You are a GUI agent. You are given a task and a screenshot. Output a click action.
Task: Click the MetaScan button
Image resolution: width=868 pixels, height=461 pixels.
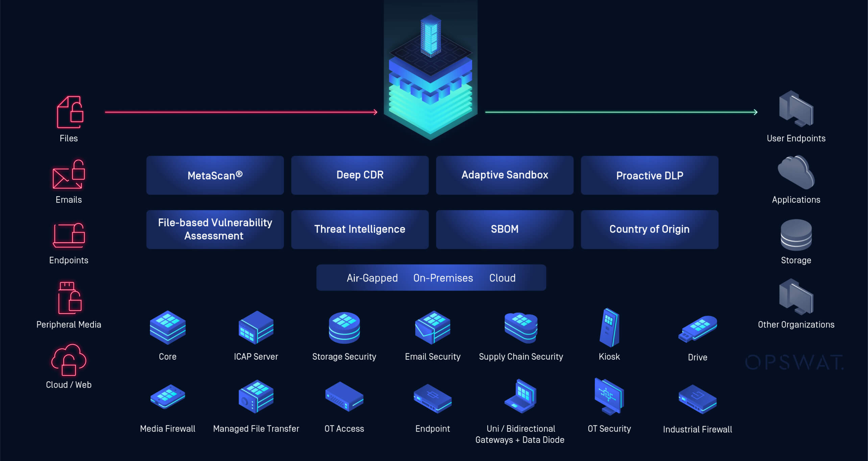(x=215, y=175)
